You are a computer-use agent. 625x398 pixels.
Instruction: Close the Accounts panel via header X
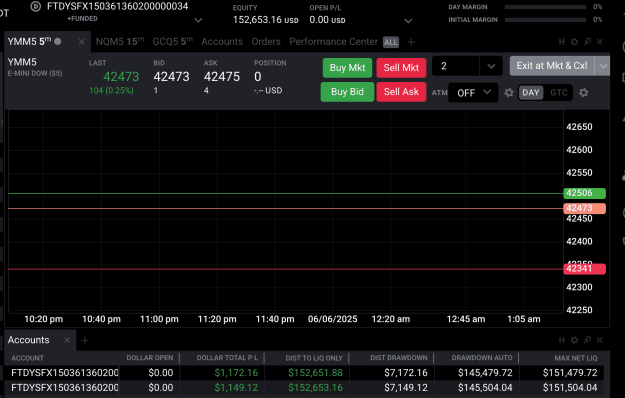click(599, 340)
